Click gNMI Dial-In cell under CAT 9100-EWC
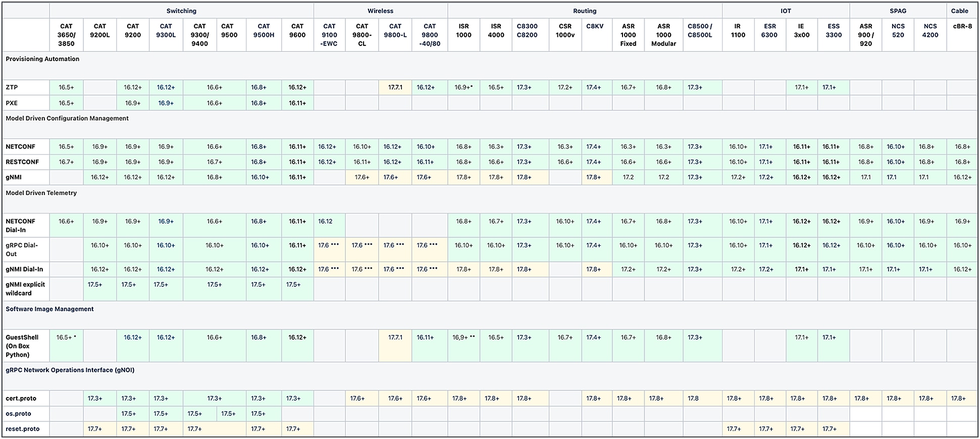Image resolution: width=980 pixels, height=439 pixels. 330,269
